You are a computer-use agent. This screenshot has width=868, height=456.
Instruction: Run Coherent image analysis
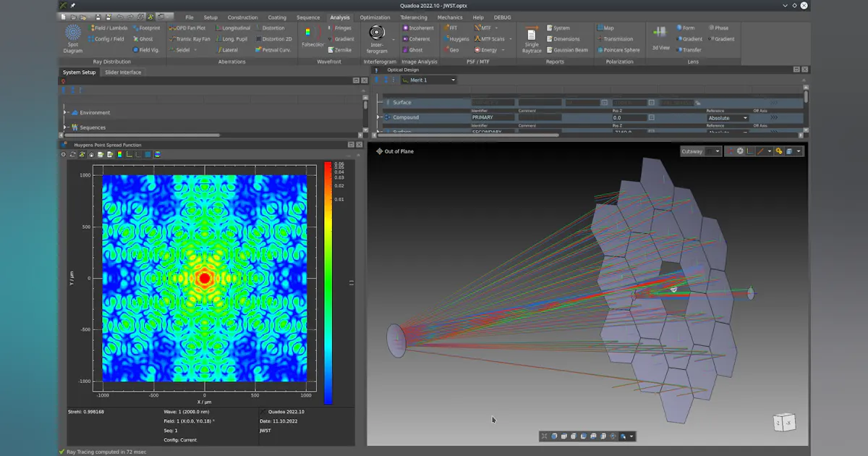[x=416, y=39]
